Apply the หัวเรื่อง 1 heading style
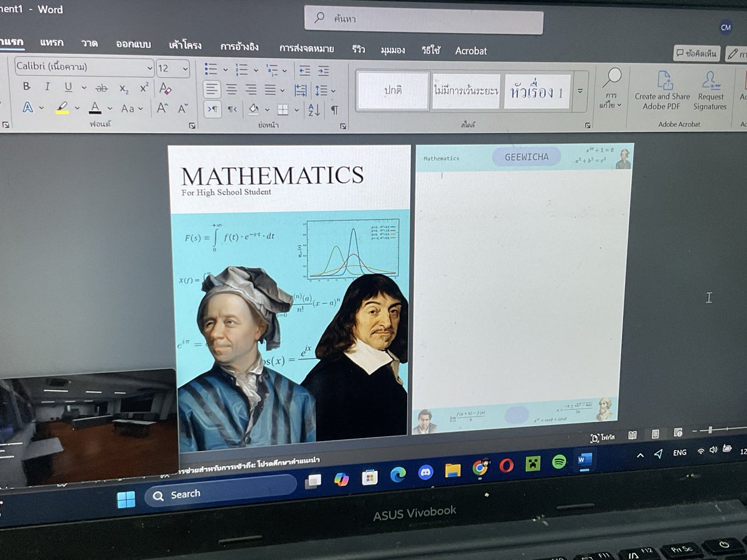The width and height of the screenshot is (747, 560). tap(537, 92)
